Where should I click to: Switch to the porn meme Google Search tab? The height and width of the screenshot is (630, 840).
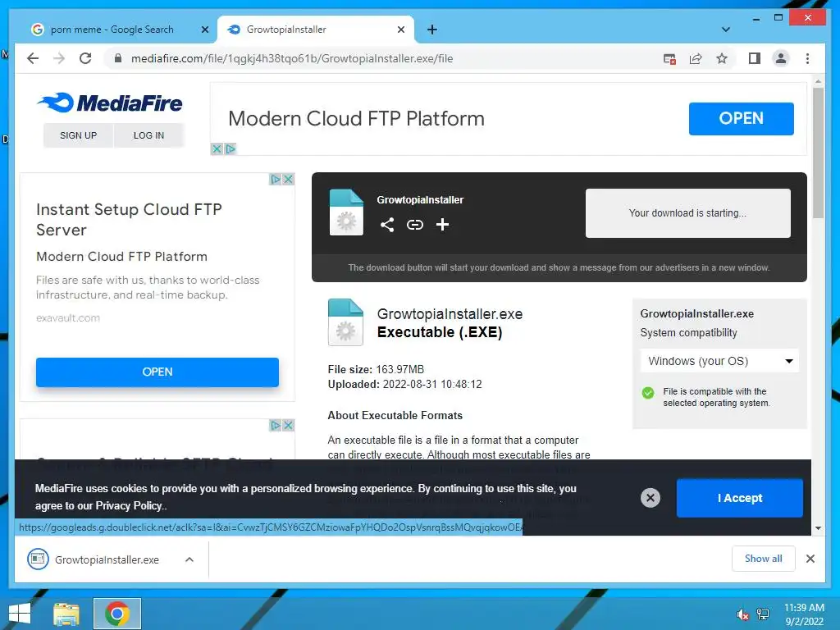112,30
